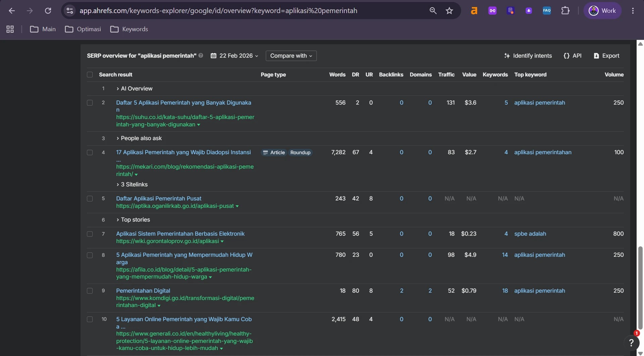
Task: Open the Compare with dropdown
Action: point(291,56)
